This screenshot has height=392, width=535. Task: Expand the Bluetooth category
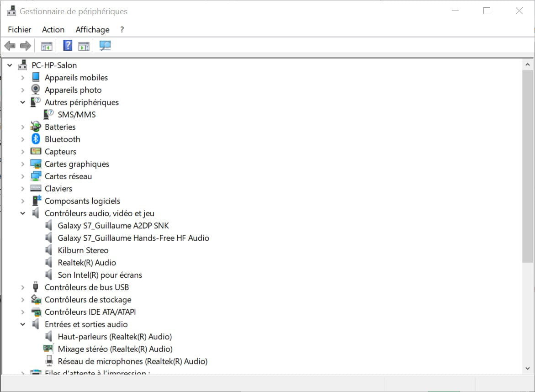point(22,139)
